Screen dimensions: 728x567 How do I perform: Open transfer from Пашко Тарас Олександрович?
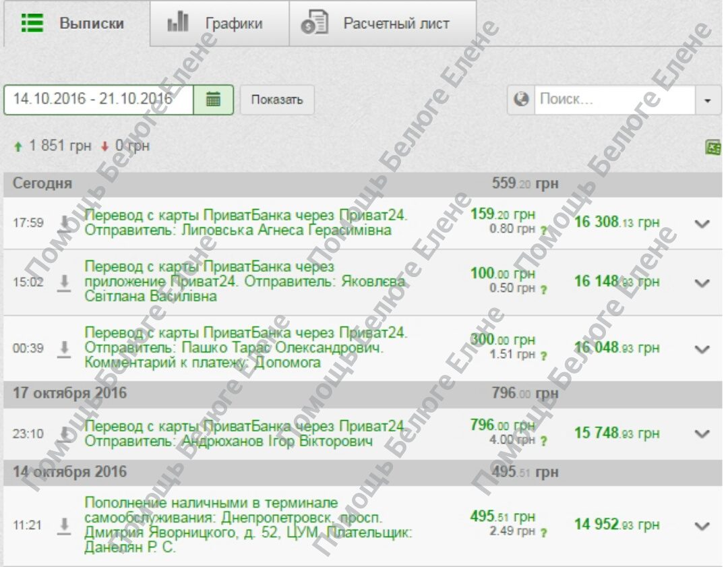pyautogui.click(x=245, y=347)
